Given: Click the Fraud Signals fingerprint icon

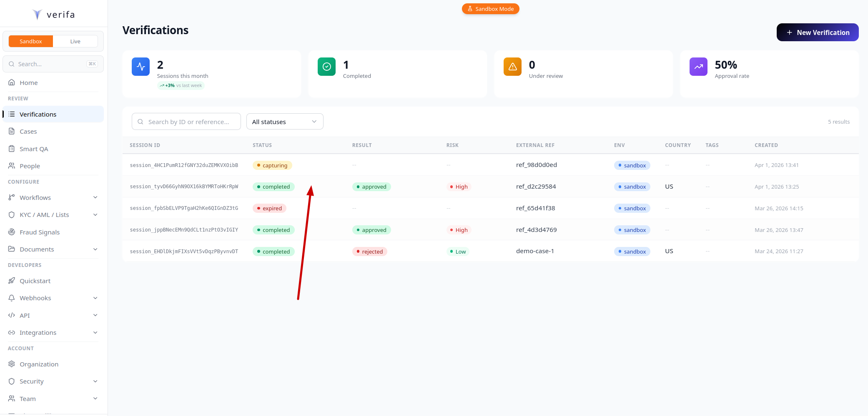Looking at the screenshot, I should [12, 232].
